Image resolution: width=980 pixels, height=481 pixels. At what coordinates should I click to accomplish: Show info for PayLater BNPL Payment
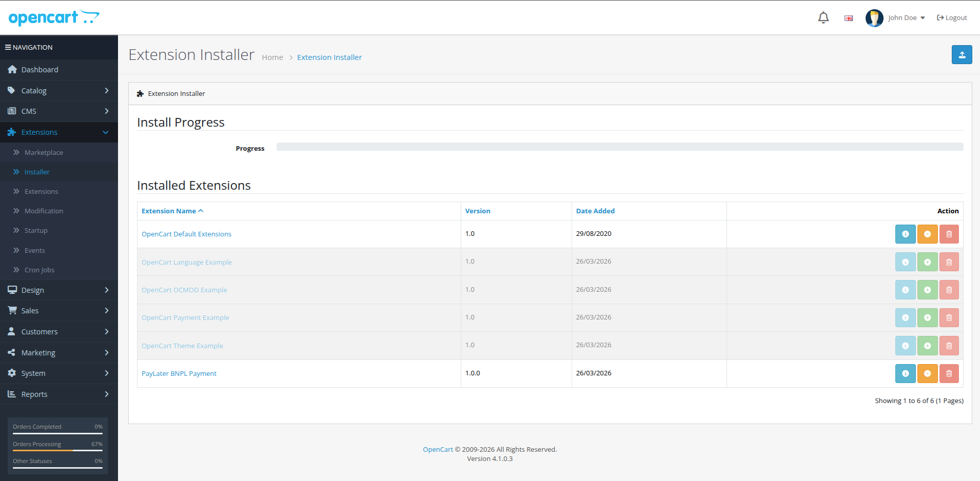[x=906, y=373]
